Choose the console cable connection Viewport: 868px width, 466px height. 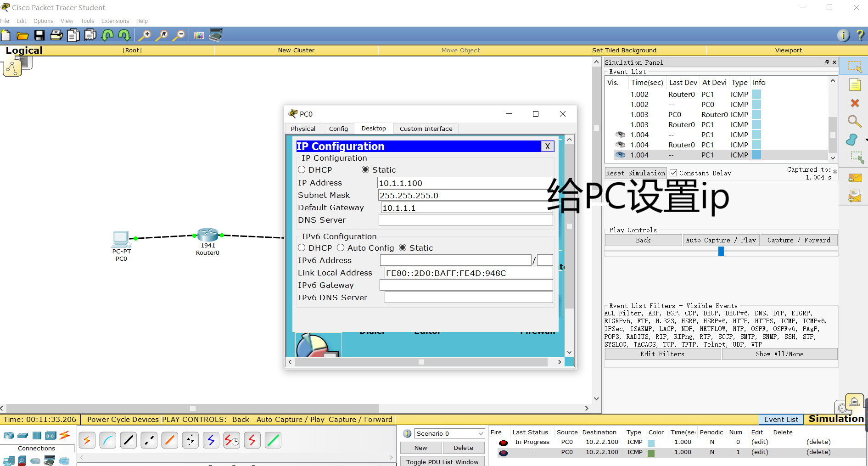point(107,440)
